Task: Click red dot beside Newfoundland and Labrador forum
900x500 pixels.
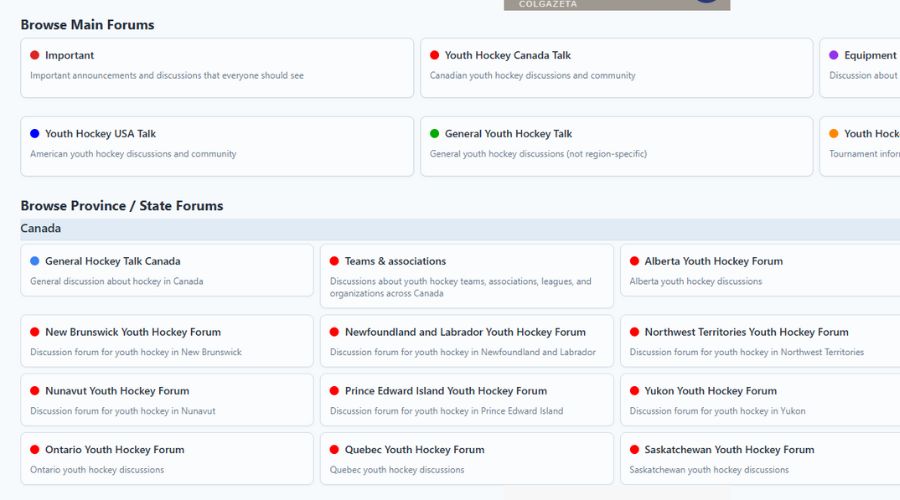Action: (x=334, y=332)
